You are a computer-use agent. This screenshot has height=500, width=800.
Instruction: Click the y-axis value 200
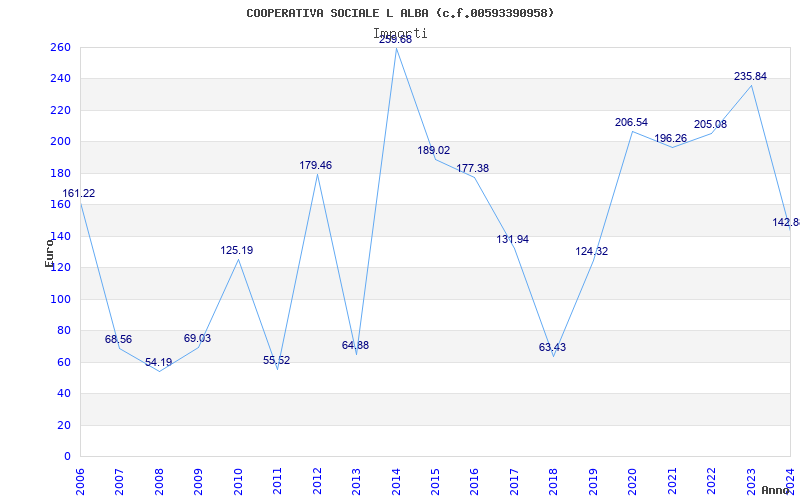pos(60,142)
